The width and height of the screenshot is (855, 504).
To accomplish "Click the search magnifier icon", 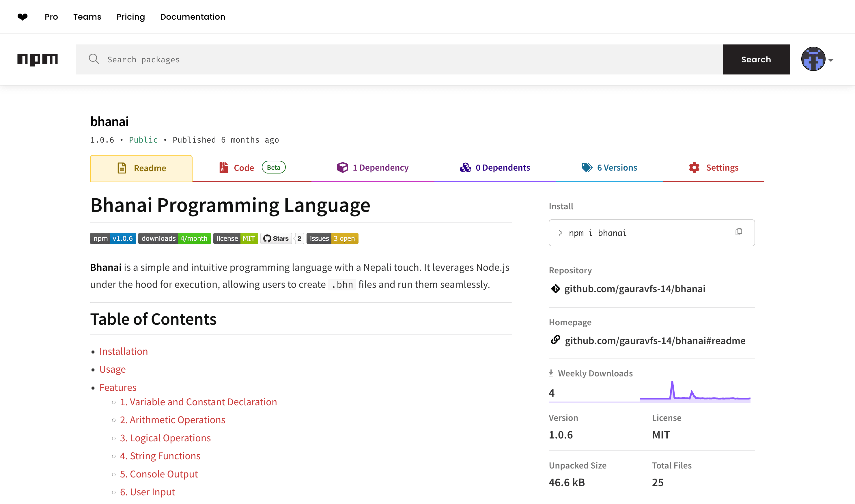I will click(x=94, y=59).
